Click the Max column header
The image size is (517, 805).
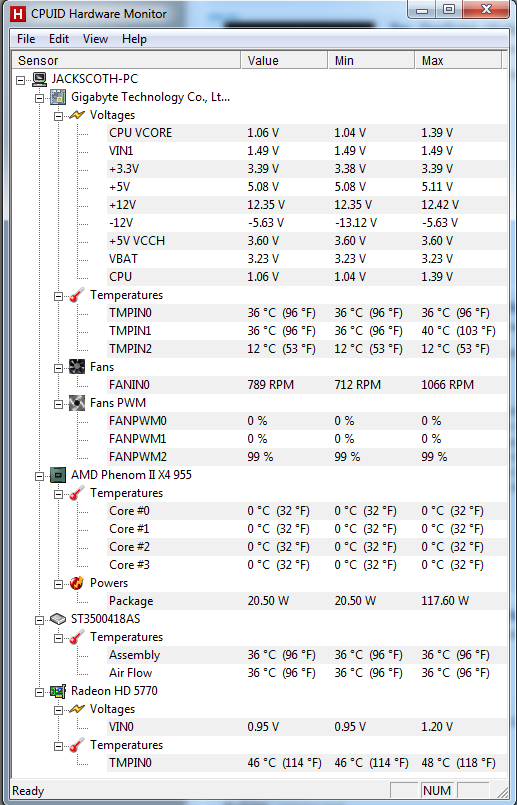pyautogui.click(x=458, y=61)
